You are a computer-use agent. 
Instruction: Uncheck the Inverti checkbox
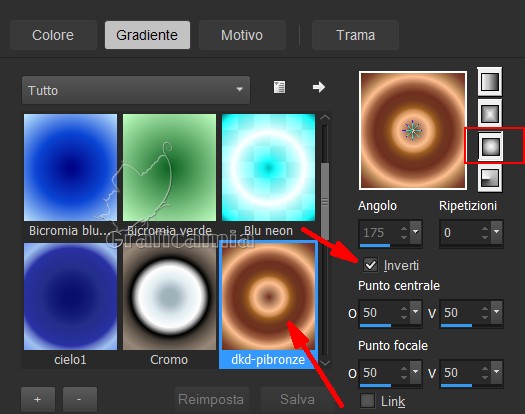coord(371,265)
